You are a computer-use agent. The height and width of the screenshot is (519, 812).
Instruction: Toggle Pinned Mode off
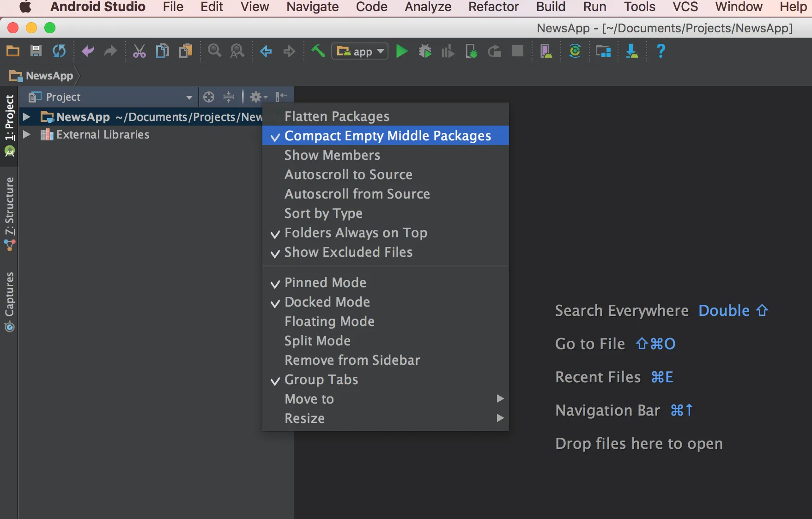(385, 283)
